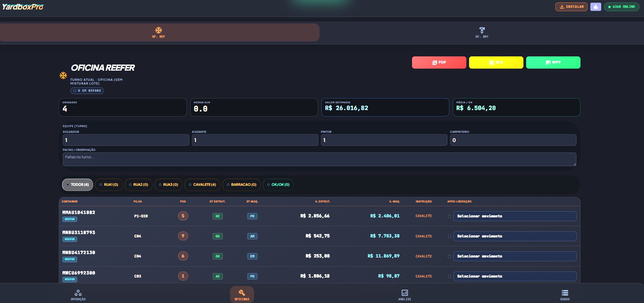The height and width of the screenshot is (303, 644).
Task: Export report with the PDF button
Action: 439,63
